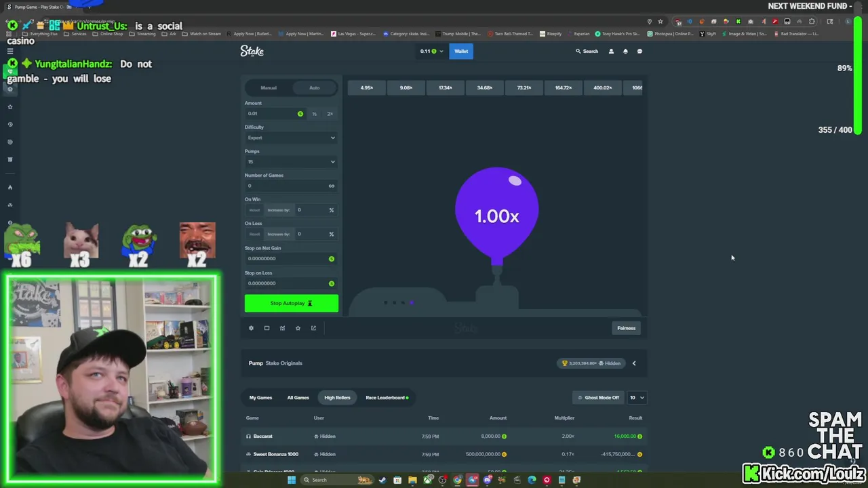The image size is (868, 488).
Task: Expand the Pumps dropdown
Action: pos(291,162)
